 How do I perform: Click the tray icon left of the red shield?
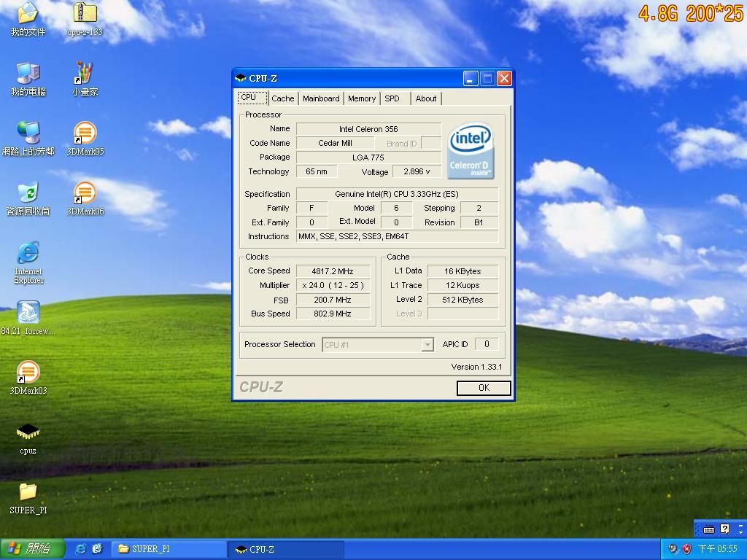673,549
